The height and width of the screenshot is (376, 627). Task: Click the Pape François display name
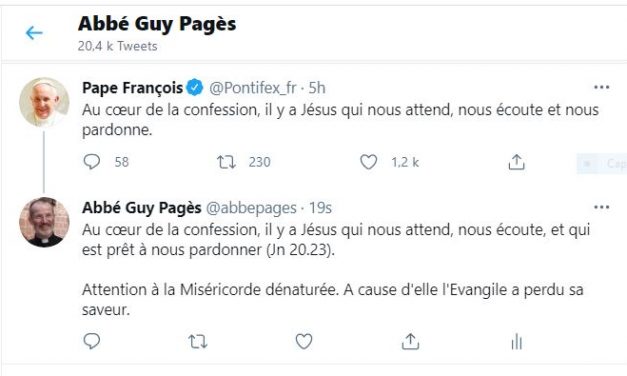(x=132, y=88)
